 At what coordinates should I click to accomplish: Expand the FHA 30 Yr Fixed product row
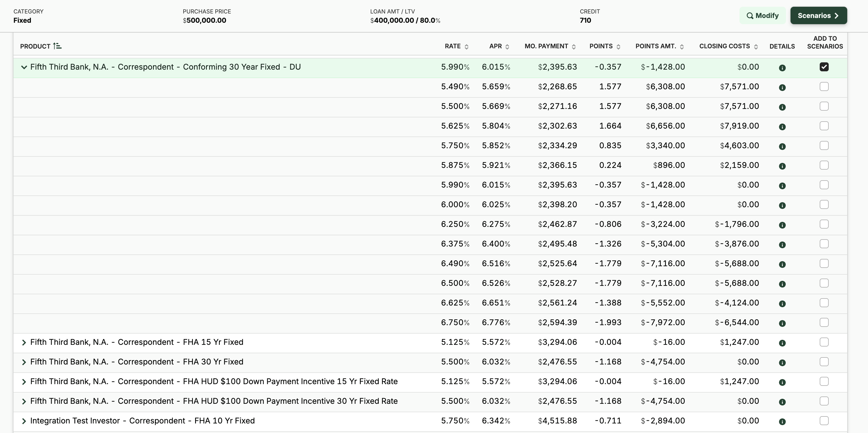24,362
